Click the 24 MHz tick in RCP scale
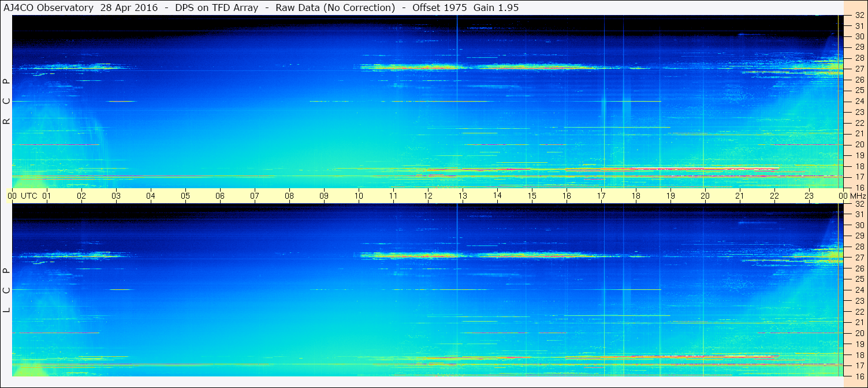The width and height of the screenshot is (868, 388). 859,101
